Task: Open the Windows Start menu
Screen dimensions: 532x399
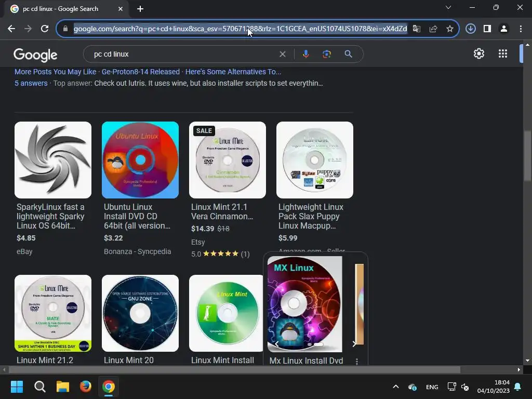Action: pyautogui.click(x=17, y=387)
